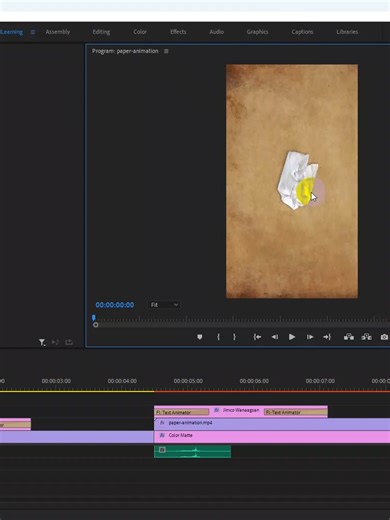The image size is (390, 520).
Task: Click the fx badge on Color Matte clip
Action: click(x=162, y=435)
